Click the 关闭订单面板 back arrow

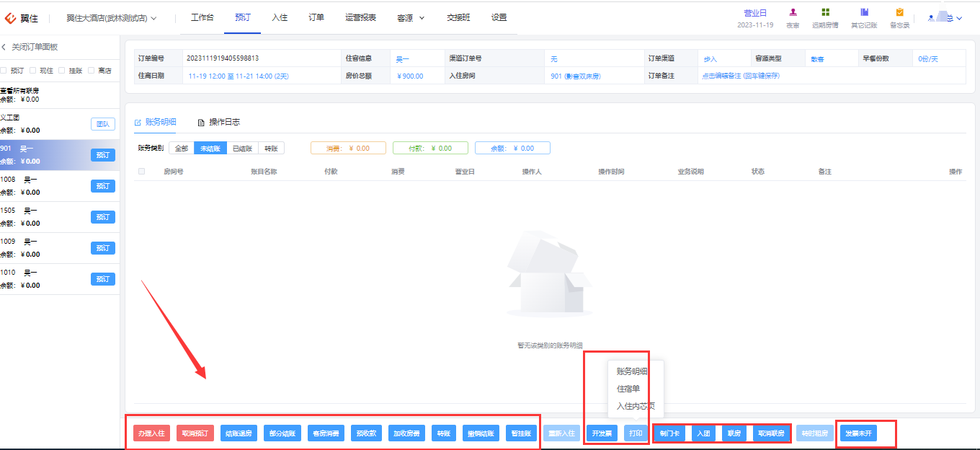tap(4, 47)
